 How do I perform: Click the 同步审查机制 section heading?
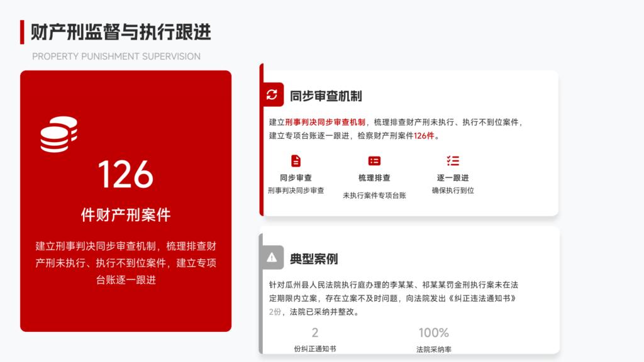[x=326, y=96]
